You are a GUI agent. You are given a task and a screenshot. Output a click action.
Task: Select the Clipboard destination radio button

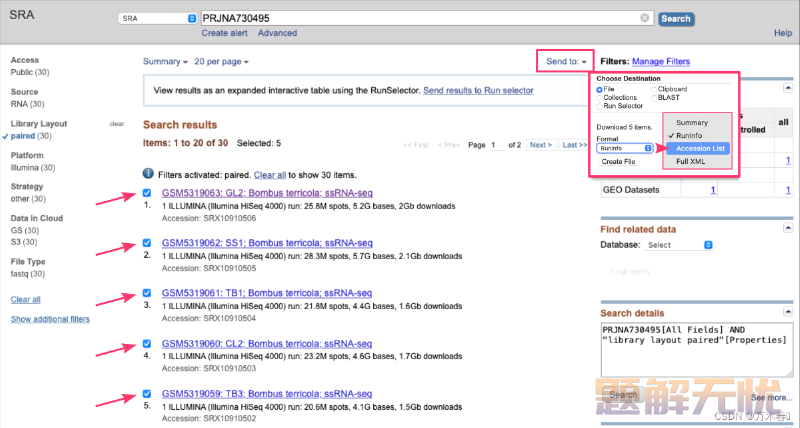[654, 89]
